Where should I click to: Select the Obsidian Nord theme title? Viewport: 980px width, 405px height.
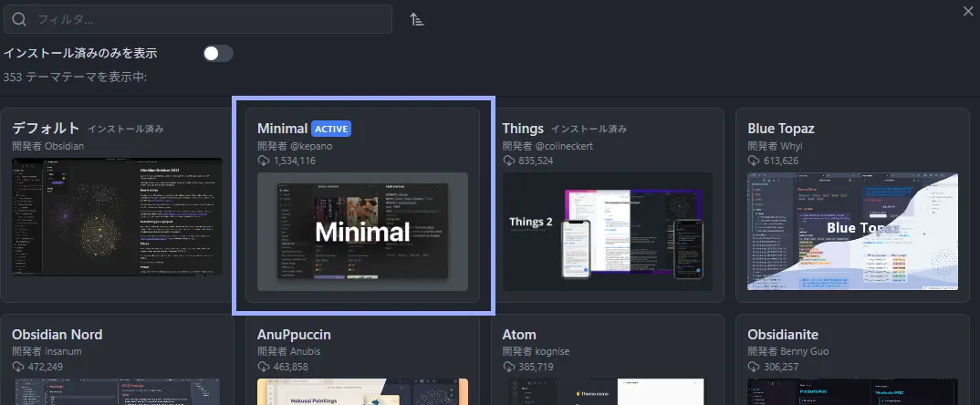coord(57,335)
